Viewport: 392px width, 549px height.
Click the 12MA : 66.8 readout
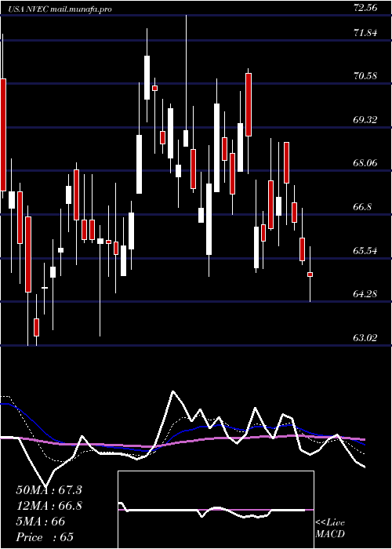[49, 506]
